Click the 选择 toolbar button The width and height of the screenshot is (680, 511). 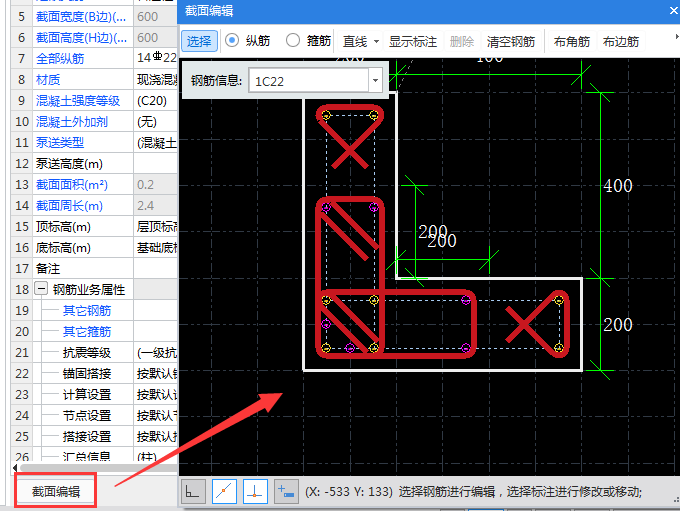(x=199, y=41)
